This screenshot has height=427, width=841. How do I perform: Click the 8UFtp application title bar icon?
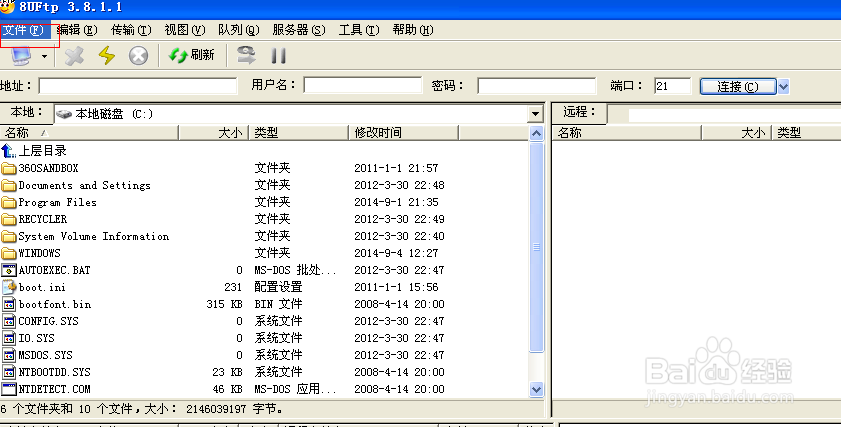click(8, 6)
